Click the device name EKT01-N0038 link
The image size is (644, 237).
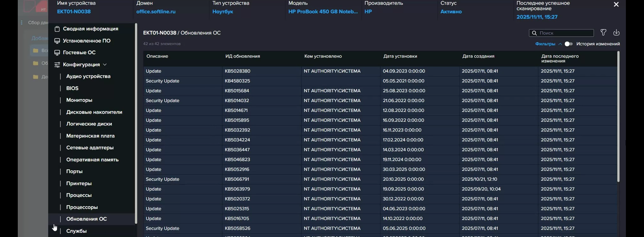pos(74,12)
